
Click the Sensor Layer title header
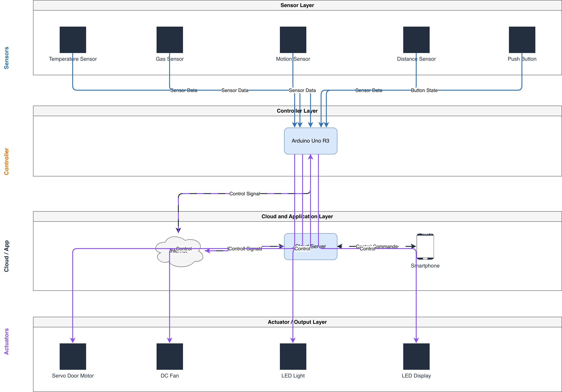(x=297, y=5)
